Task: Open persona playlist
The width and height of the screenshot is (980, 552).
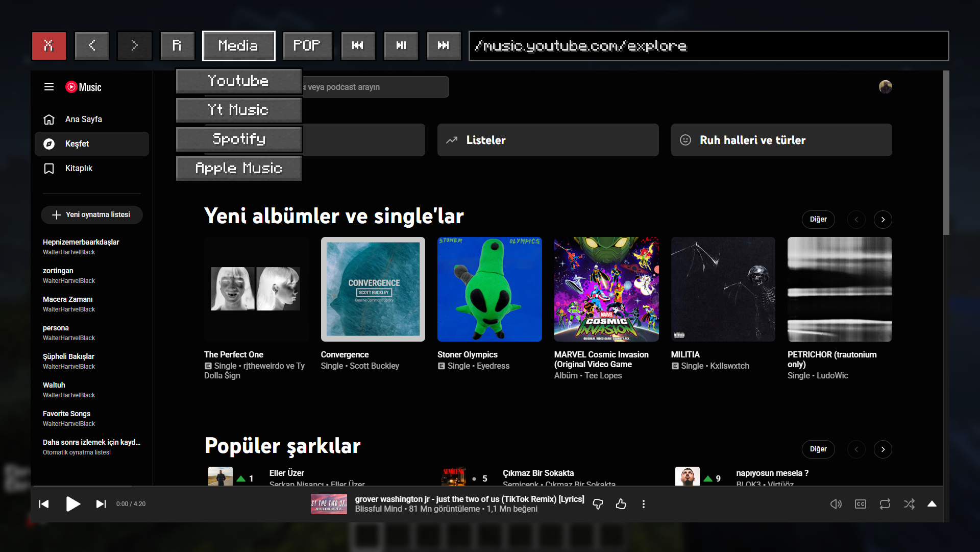Action: pos(92,332)
